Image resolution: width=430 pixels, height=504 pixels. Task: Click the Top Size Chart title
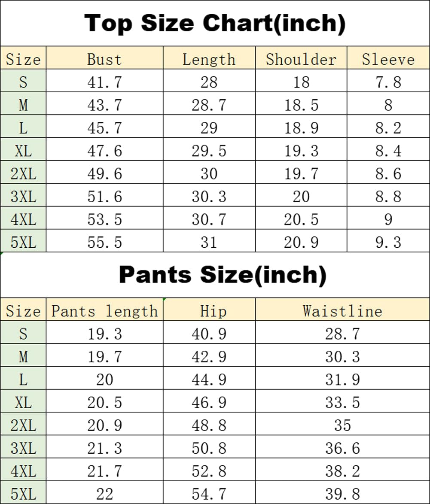click(x=215, y=23)
